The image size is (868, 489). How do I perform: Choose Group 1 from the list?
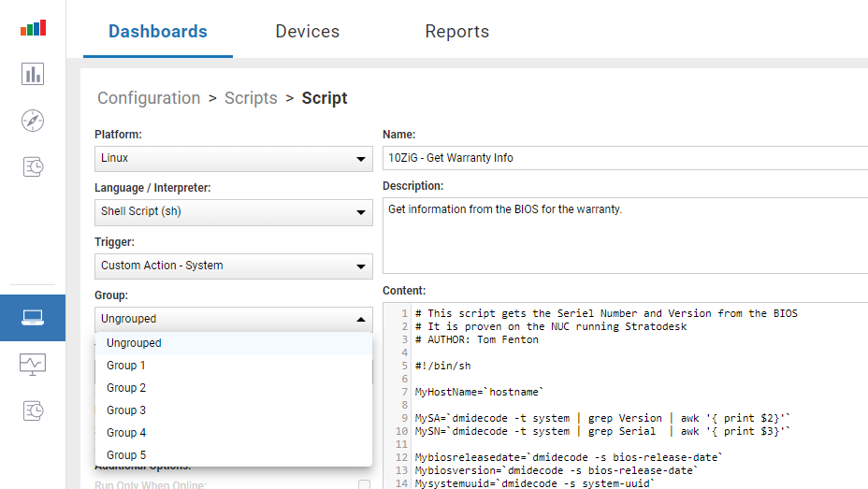click(234, 366)
